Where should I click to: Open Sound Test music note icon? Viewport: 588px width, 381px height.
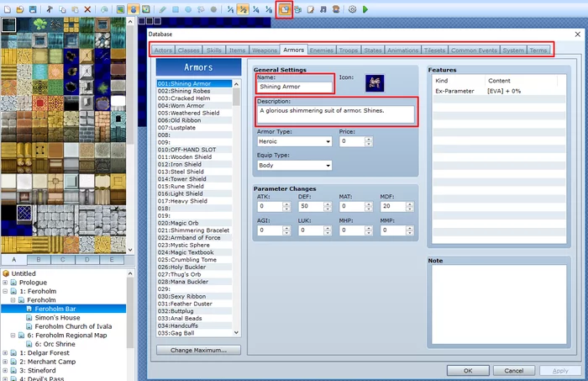[323, 9]
